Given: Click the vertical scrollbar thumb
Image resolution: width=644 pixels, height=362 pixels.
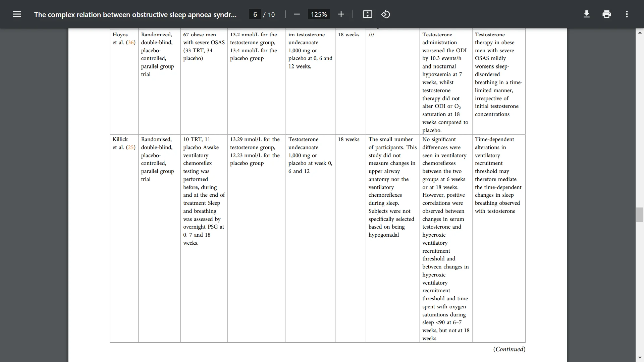Looking at the screenshot, I should tap(640, 215).
